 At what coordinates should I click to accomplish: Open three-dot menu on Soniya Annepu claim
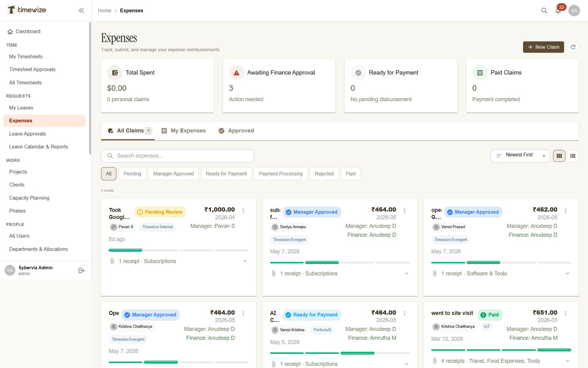pos(405,211)
